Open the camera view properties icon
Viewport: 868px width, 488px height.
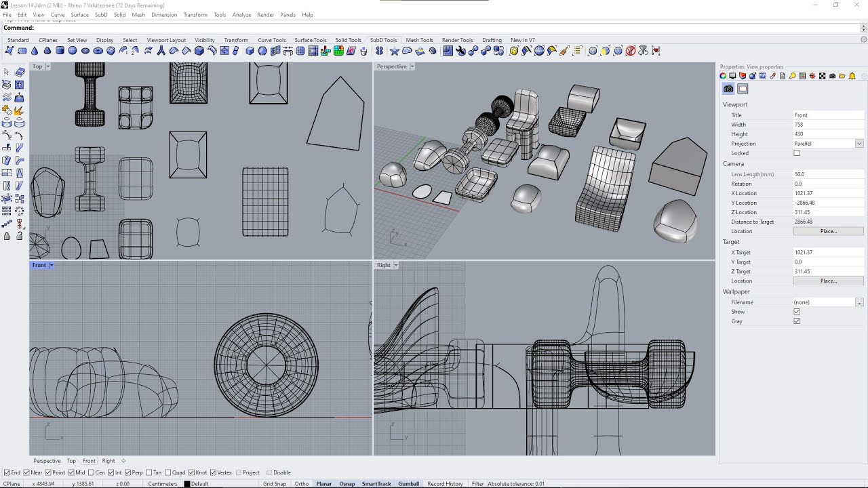[728, 89]
